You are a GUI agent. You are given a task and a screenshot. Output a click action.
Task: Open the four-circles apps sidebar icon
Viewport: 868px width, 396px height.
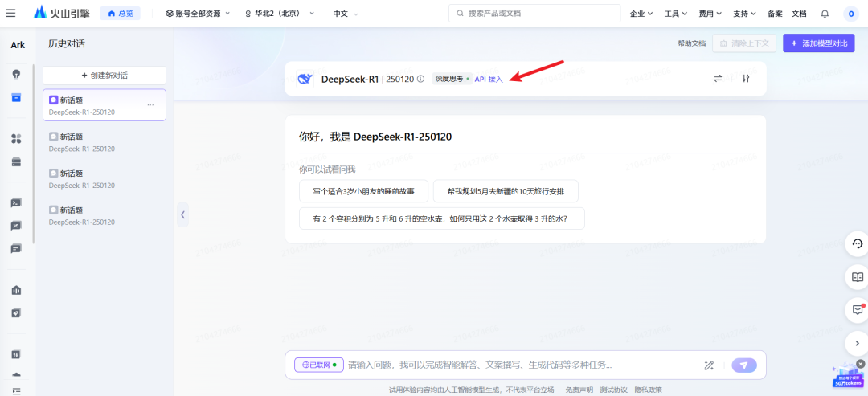point(17,138)
